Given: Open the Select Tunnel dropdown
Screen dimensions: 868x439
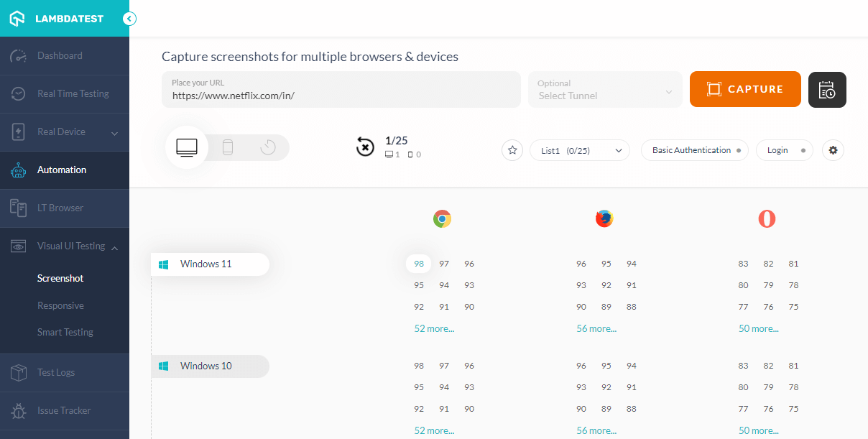Looking at the screenshot, I should pos(604,89).
